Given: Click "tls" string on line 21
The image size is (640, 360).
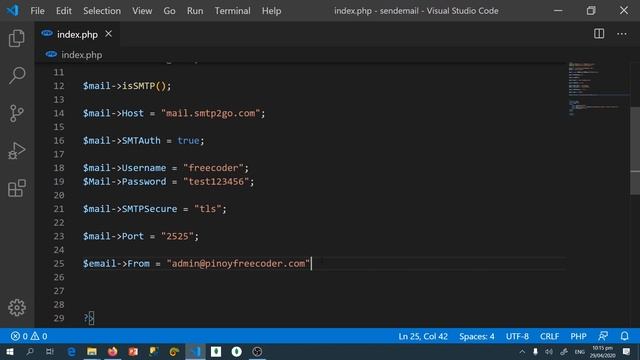Looking at the screenshot, I should (x=207, y=209).
